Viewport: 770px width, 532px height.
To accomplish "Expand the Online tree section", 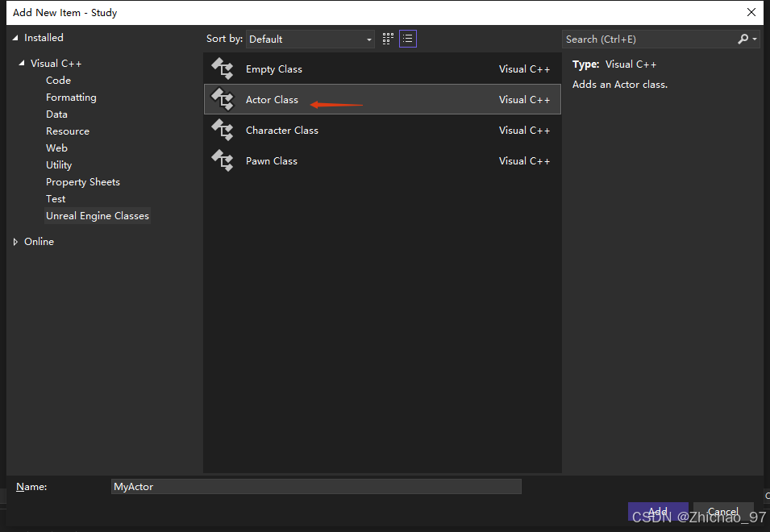I will (x=15, y=242).
